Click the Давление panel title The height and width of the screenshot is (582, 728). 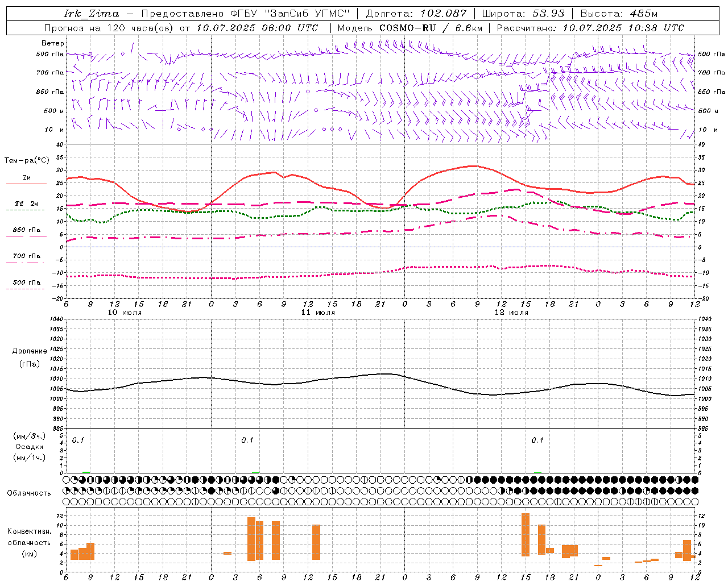[30, 351]
